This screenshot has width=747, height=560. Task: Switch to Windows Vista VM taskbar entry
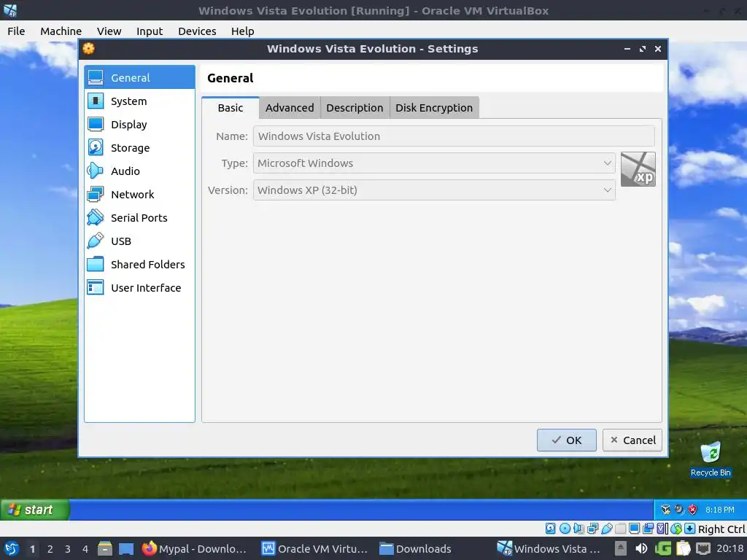(549, 548)
